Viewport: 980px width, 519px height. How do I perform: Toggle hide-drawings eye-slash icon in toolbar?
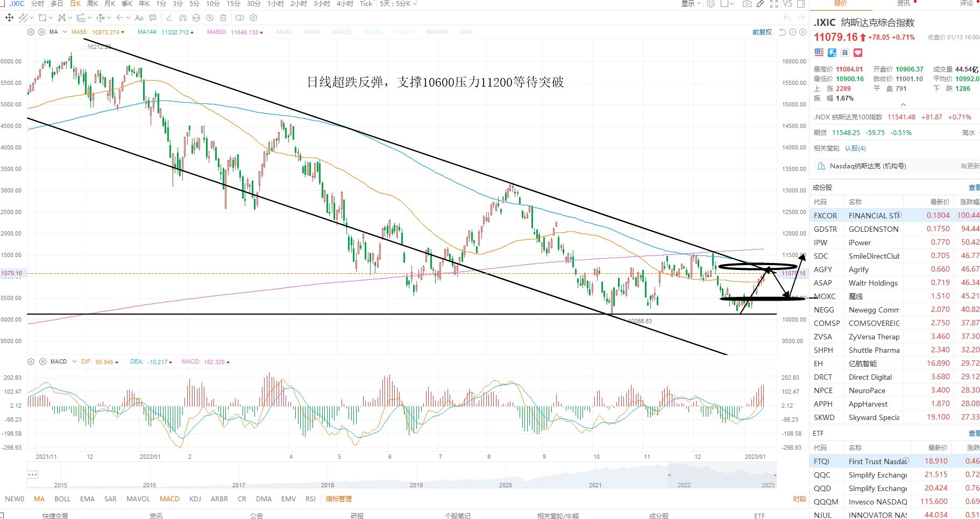tap(210, 18)
